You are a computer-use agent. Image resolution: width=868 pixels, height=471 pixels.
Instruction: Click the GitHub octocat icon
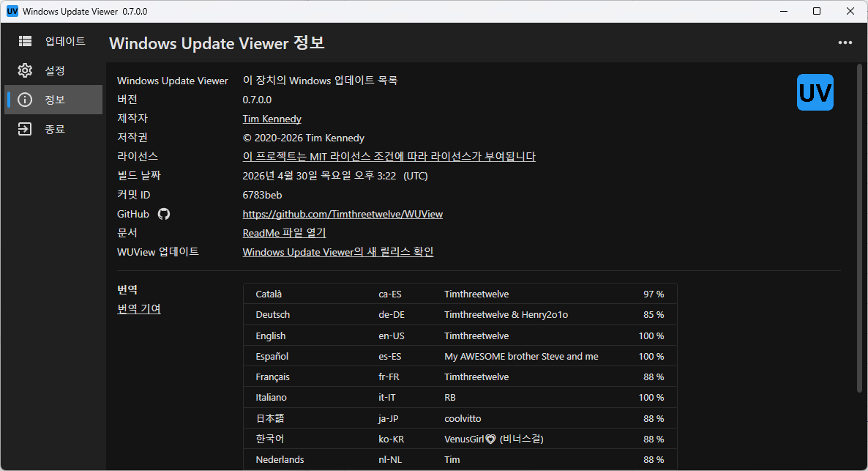point(164,214)
